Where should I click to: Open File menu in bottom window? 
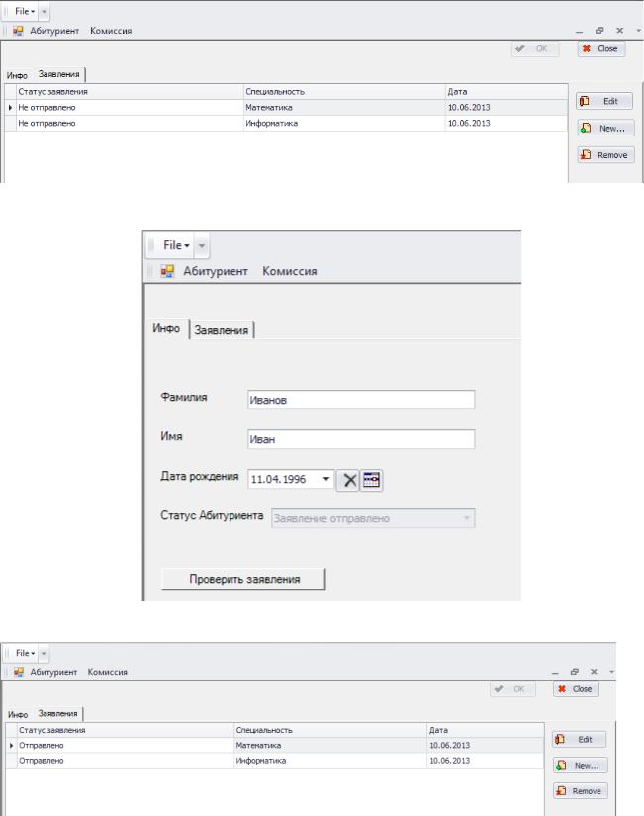point(25,653)
